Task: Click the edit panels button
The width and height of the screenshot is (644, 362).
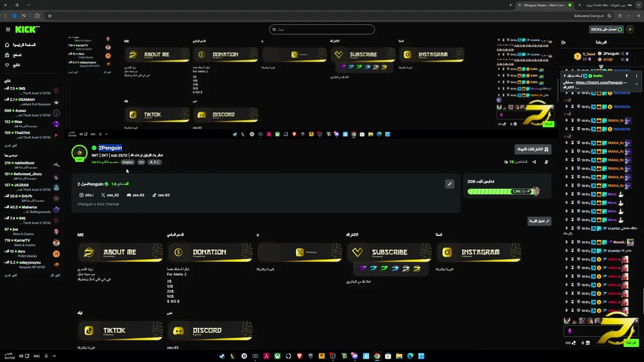Action: 539,221
